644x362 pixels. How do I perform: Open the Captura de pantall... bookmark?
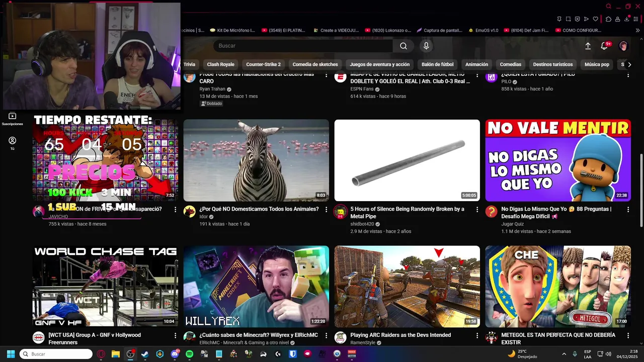pyautogui.click(x=439, y=30)
